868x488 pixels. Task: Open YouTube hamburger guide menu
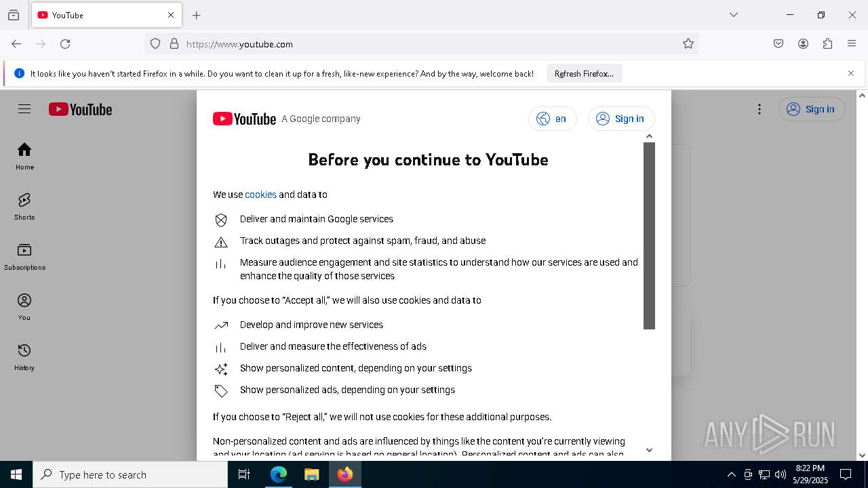(x=24, y=109)
